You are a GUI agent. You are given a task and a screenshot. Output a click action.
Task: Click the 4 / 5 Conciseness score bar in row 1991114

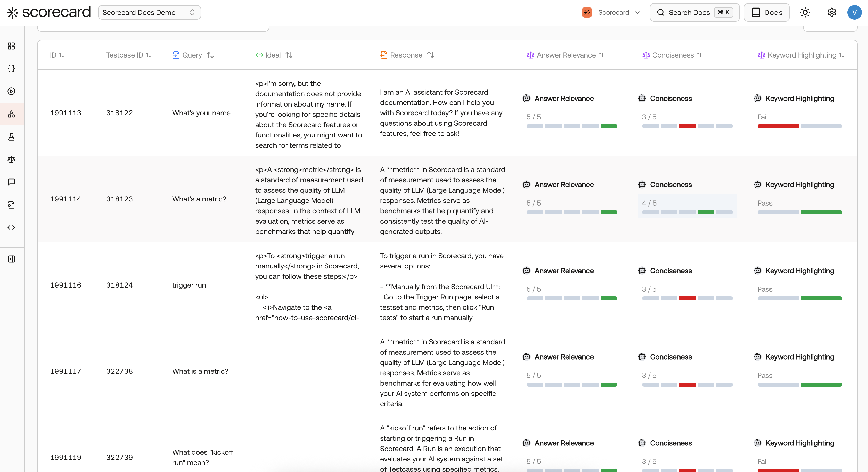(687, 213)
